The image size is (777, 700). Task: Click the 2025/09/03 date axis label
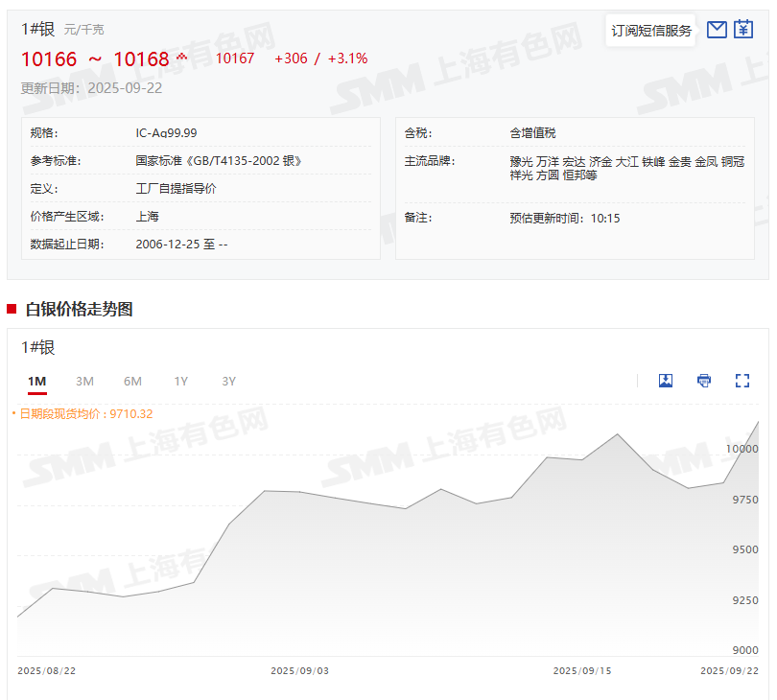coord(299,671)
